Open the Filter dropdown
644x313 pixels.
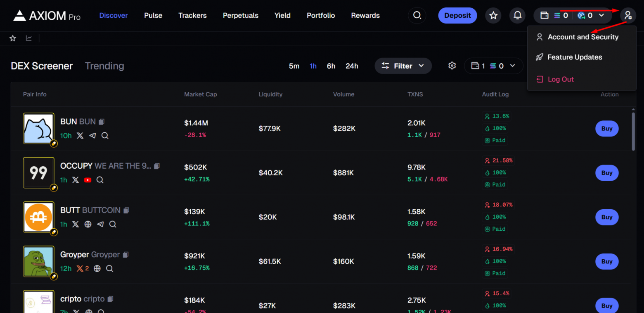[403, 65]
